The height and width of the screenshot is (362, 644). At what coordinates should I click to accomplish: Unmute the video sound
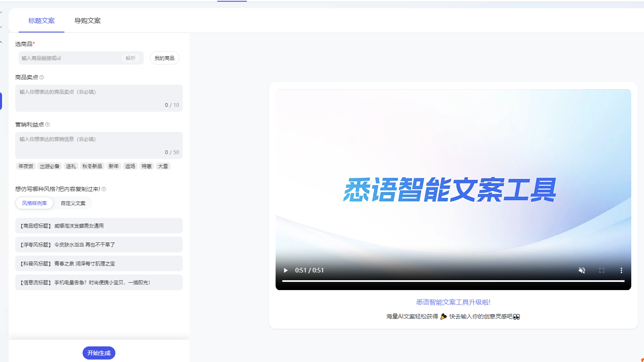click(582, 270)
